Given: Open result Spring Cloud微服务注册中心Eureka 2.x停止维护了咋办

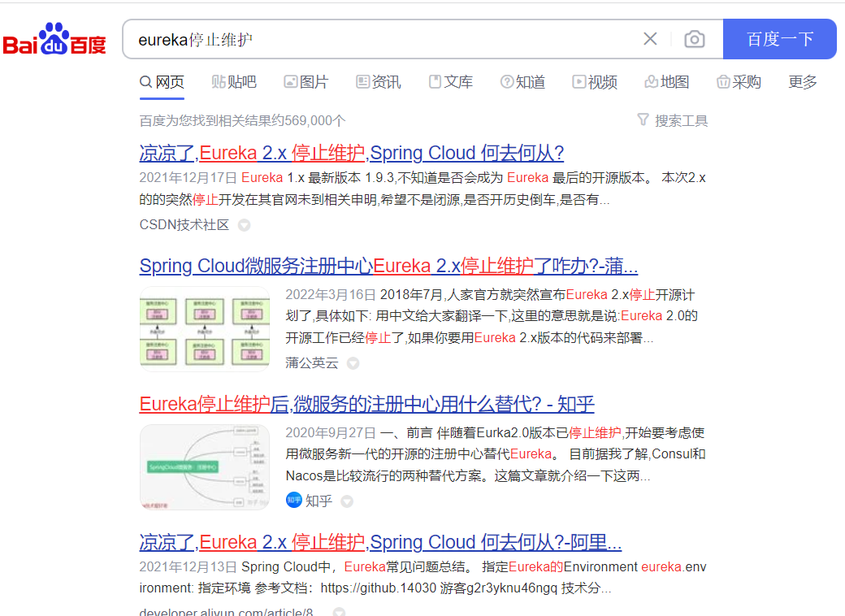Looking at the screenshot, I should pyautogui.click(x=388, y=266).
